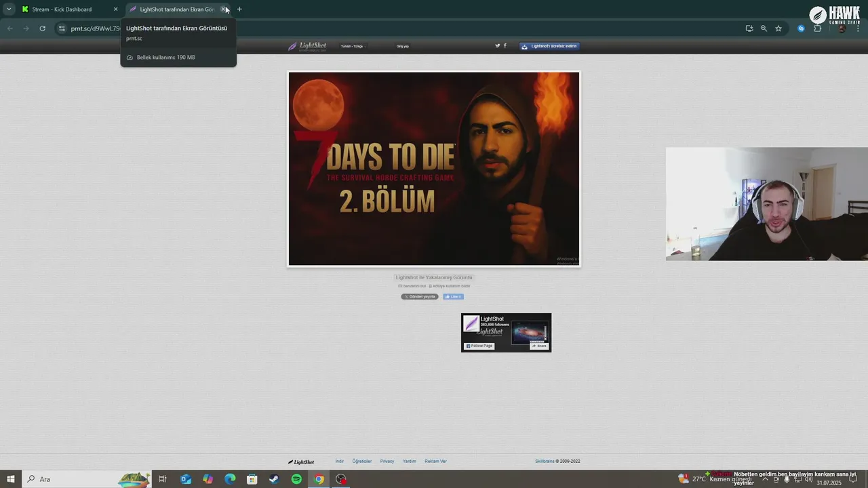Reload the prnt.sc page
The width and height of the screenshot is (868, 488).
point(42,28)
